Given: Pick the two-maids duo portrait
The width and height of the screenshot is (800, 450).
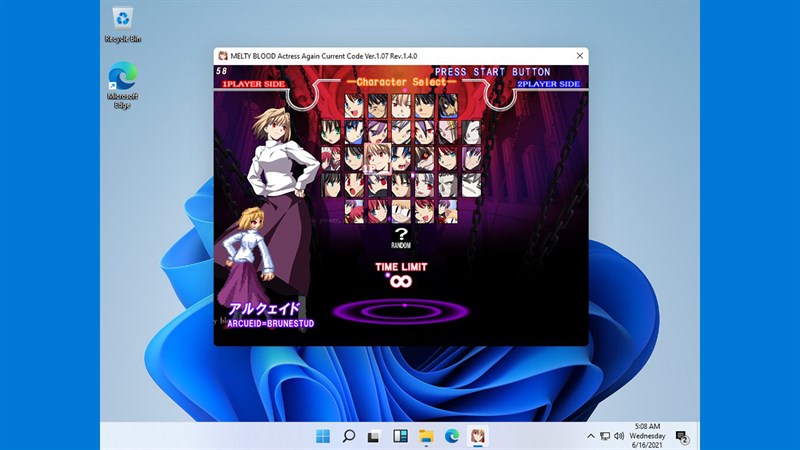Looking at the screenshot, I should click(x=331, y=159).
